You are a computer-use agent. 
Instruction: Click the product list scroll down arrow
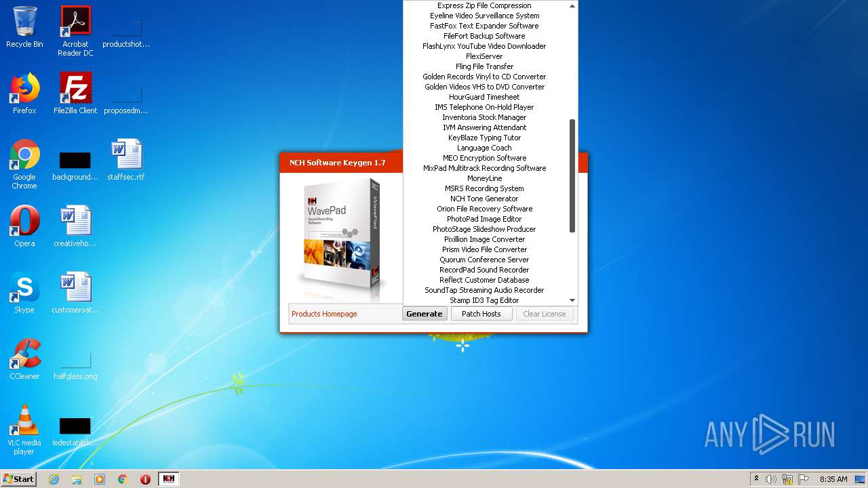click(x=572, y=300)
